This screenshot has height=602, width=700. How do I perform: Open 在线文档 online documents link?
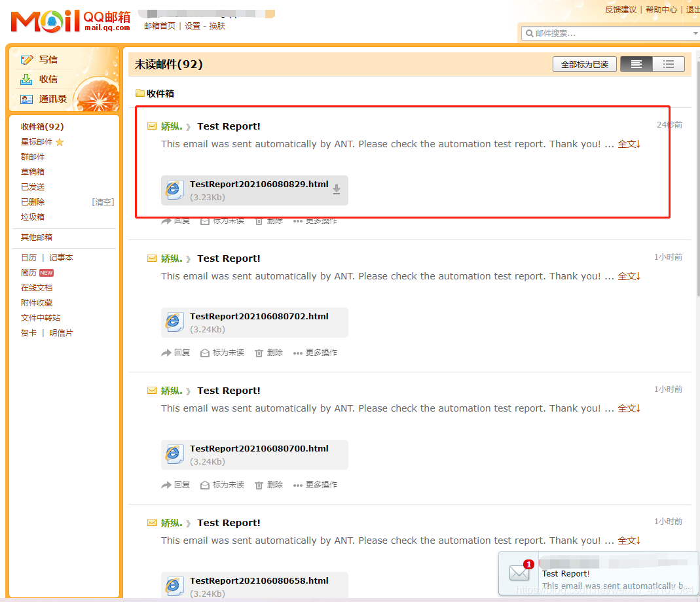tap(37, 288)
